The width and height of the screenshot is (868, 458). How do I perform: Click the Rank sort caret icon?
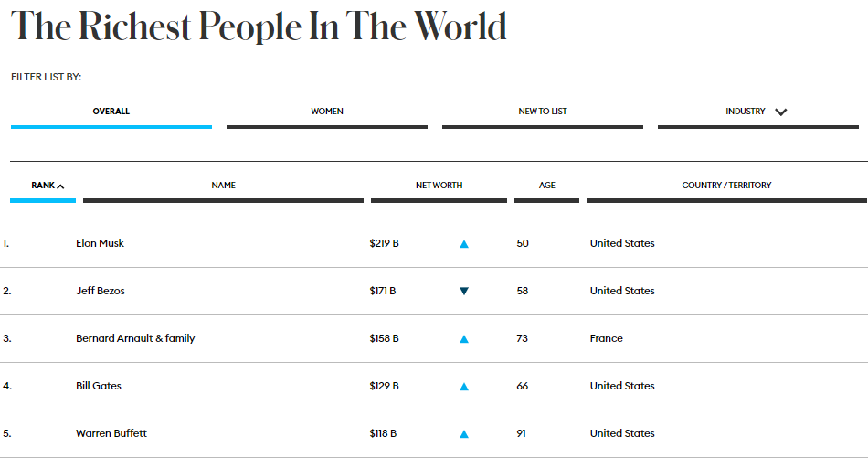coord(60,186)
